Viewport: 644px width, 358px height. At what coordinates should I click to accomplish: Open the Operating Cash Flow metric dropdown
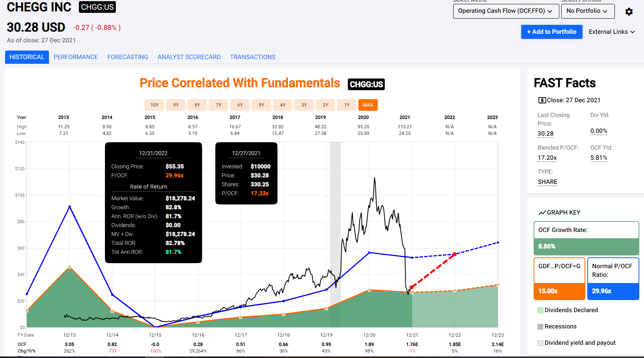[506, 11]
